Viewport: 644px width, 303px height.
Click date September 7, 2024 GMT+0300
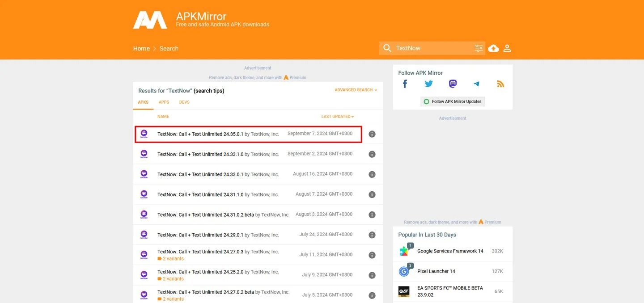click(x=320, y=134)
